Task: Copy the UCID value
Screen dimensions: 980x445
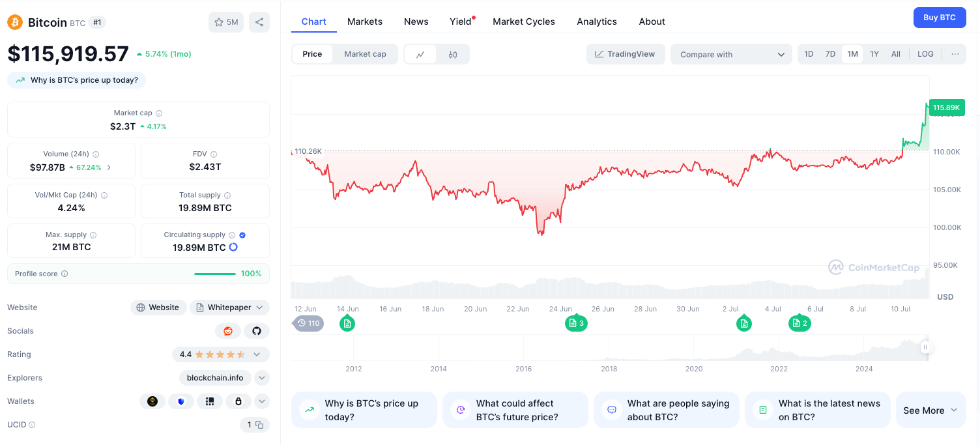Action: coord(258,424)
